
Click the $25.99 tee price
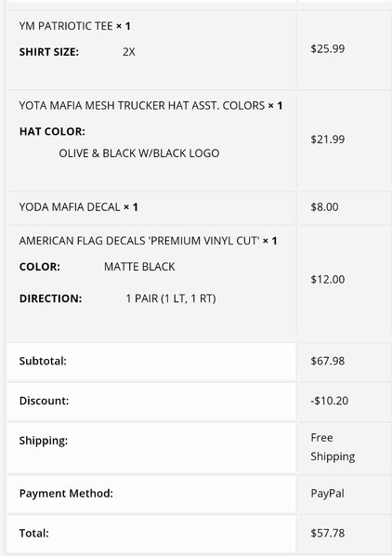(328, 48)
